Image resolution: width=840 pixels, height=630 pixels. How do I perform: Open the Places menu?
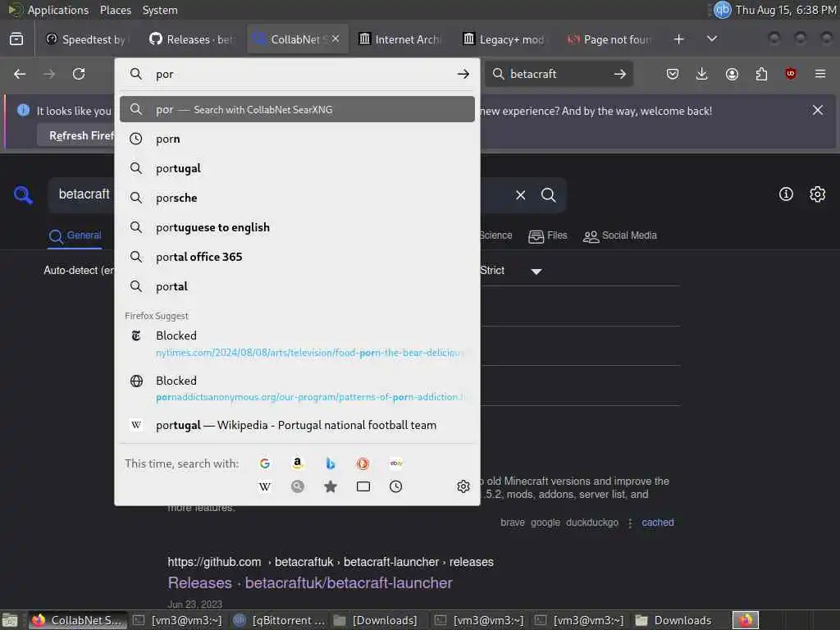coord(115,10)
